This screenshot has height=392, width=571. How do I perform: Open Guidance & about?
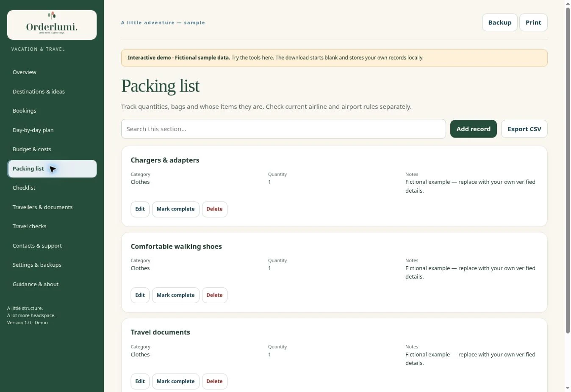52,284
